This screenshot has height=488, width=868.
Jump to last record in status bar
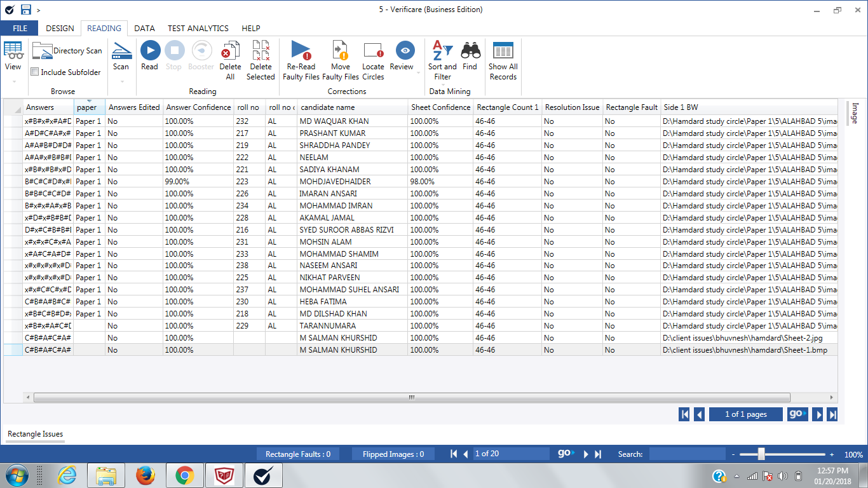pyautogui.click(x=597, y=454)
